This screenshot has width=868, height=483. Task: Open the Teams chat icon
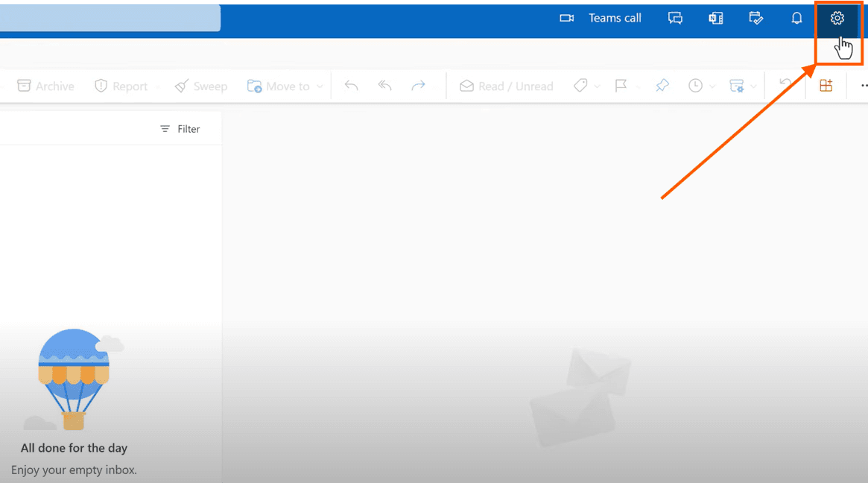pos(675,17)
